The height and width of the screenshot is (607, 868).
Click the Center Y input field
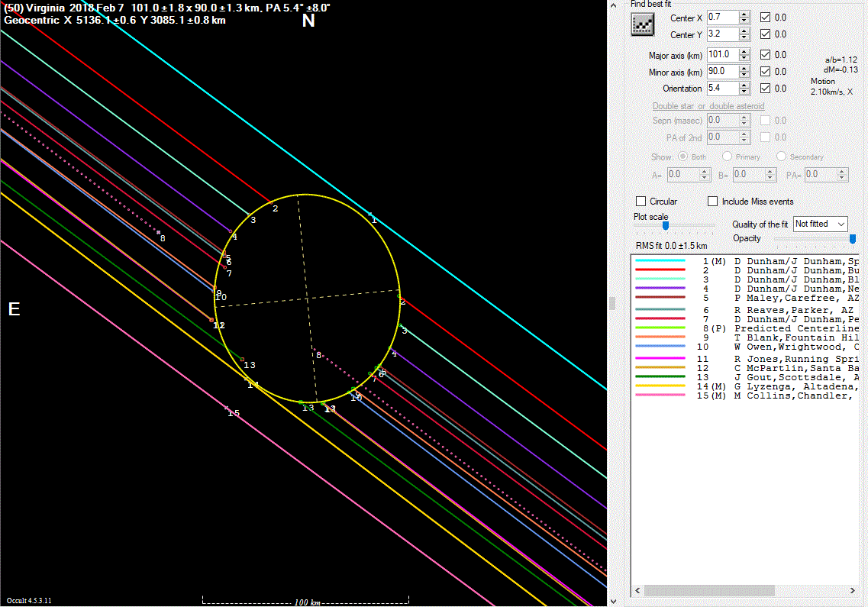[723, 34]
